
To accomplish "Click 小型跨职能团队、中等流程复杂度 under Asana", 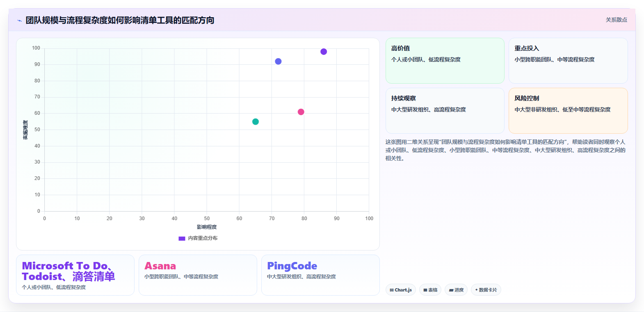I will [181, 277].
